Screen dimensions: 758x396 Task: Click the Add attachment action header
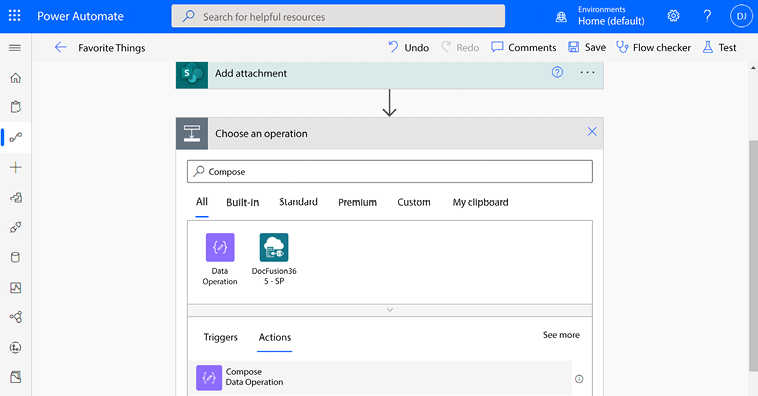coord(390,75)
